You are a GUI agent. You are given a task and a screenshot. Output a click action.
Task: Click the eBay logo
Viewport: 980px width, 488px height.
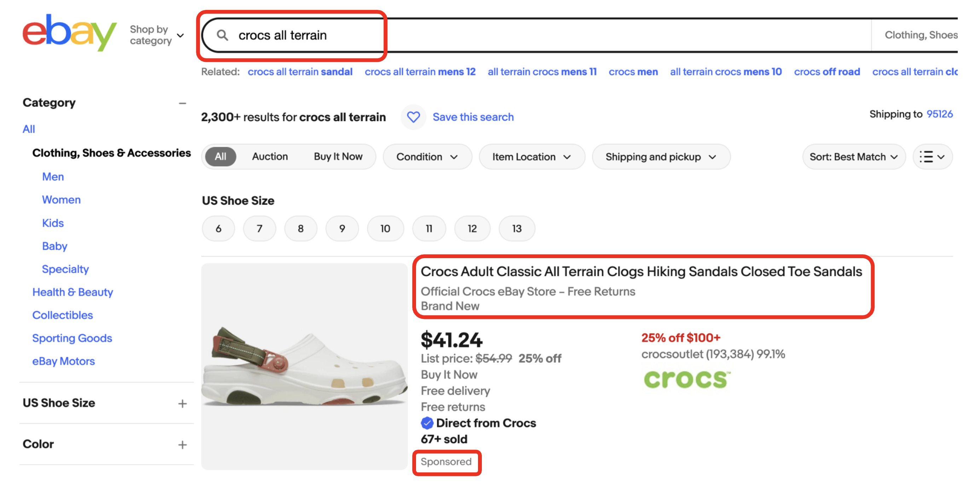(x=69, y=33)
